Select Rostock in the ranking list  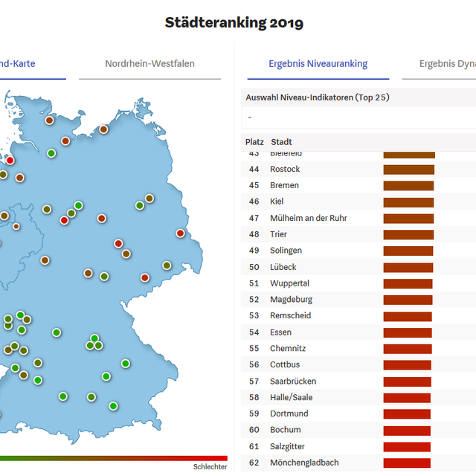coord(285,170)
